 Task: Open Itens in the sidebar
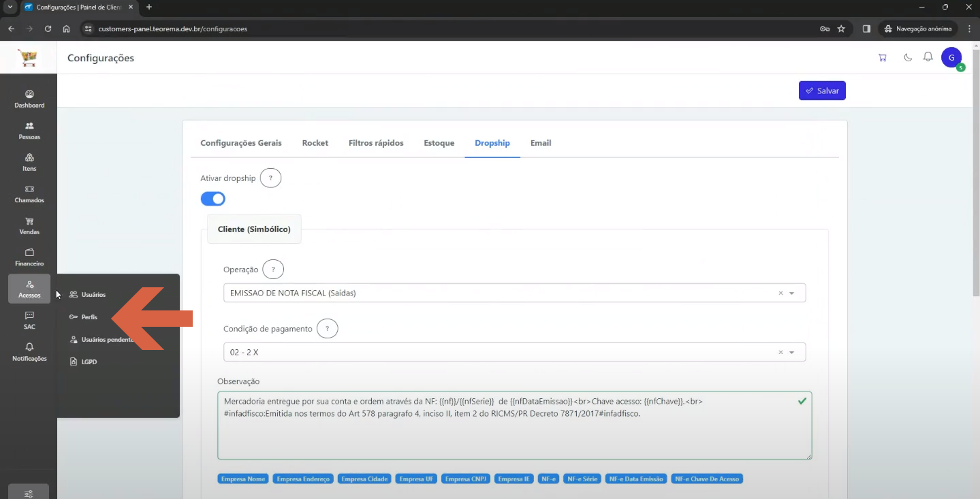coord(29,163)
